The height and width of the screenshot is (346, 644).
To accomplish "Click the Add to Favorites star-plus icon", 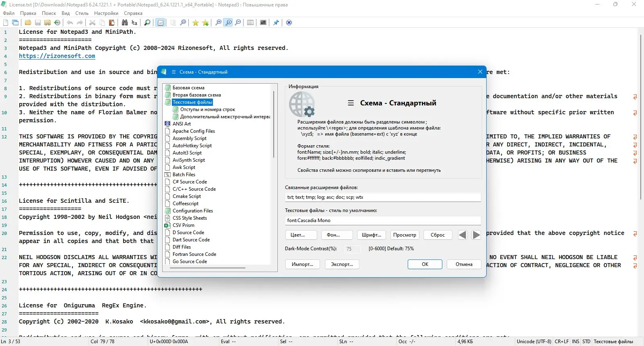I will point(205,23).
